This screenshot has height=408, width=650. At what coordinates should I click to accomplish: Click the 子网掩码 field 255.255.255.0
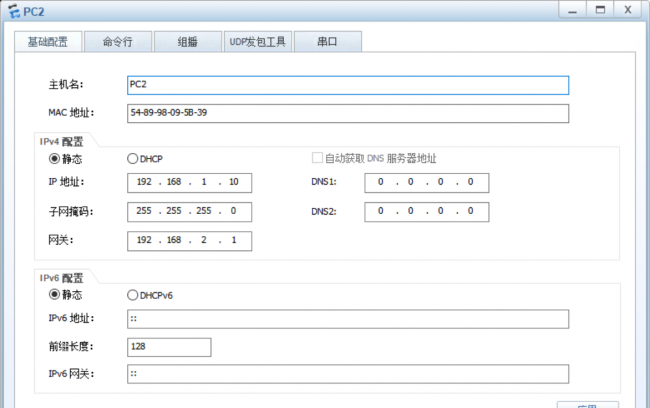189,211
